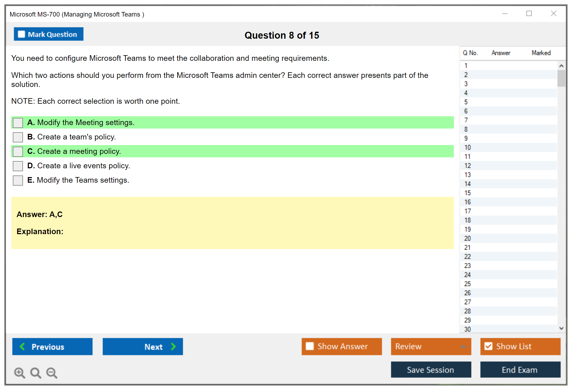Tick option E Modify the Teams settings

[x=18, y=180]
